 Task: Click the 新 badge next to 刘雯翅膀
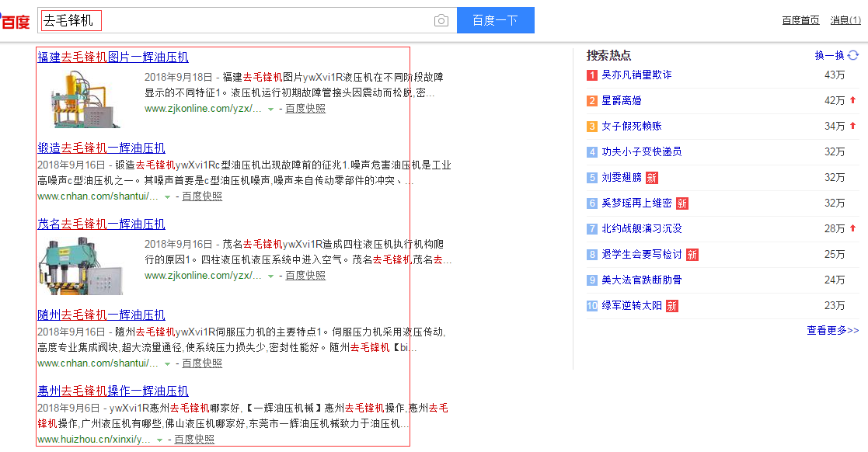[651, 178]
